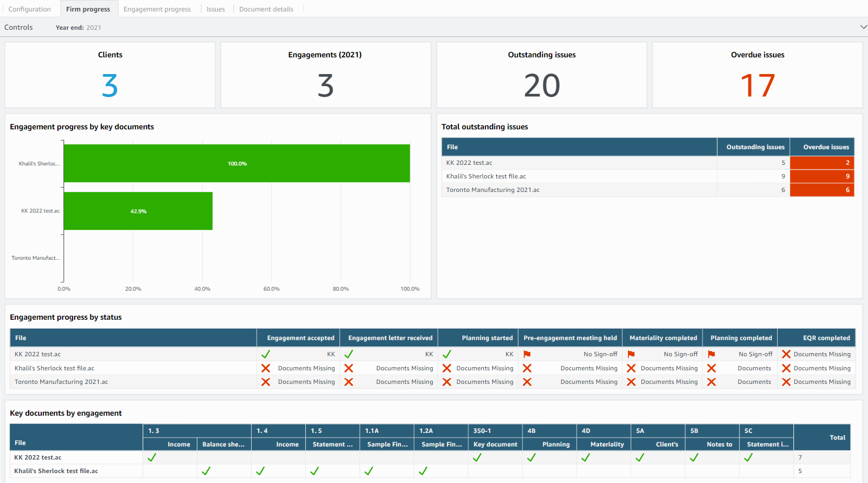The image size is (868, 483).
Task: Click orange flag in Pre-engagement meeting held column
Action: pos(527,354)
